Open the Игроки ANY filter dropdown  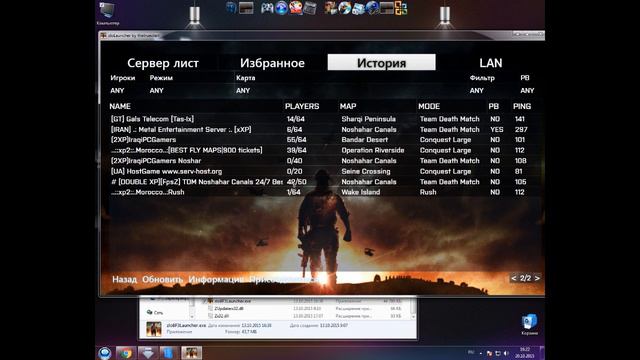pos(117,91)
